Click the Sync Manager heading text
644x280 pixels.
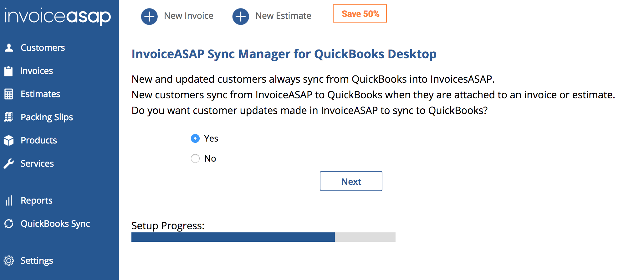(x=284, y=54)
